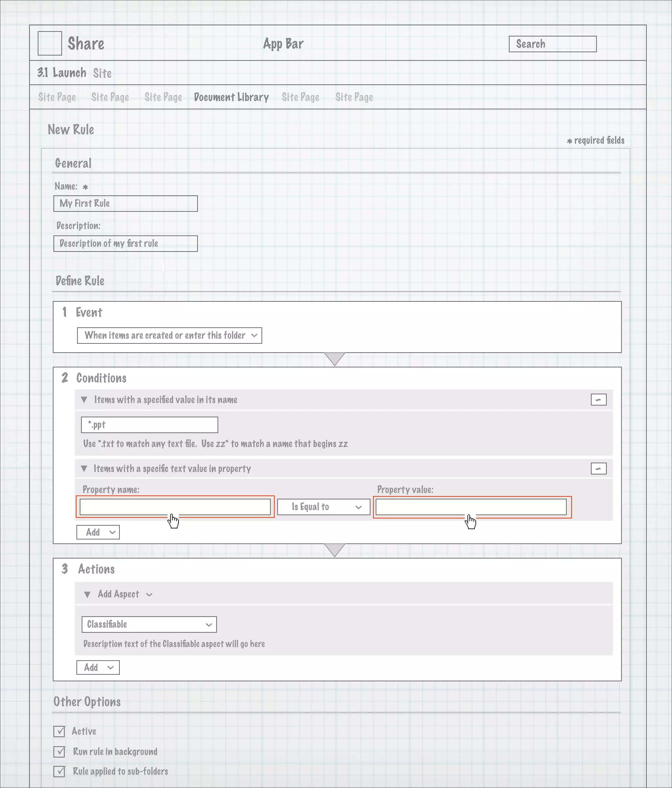
Task: Switch to the Document Library tab
Action: [231, 98]
